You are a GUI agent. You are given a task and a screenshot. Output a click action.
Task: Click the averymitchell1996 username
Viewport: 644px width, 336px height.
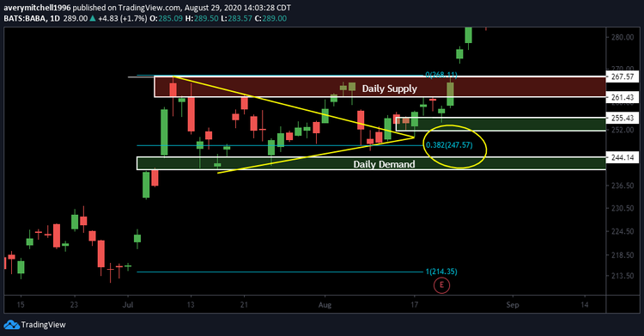coord(38,8)
